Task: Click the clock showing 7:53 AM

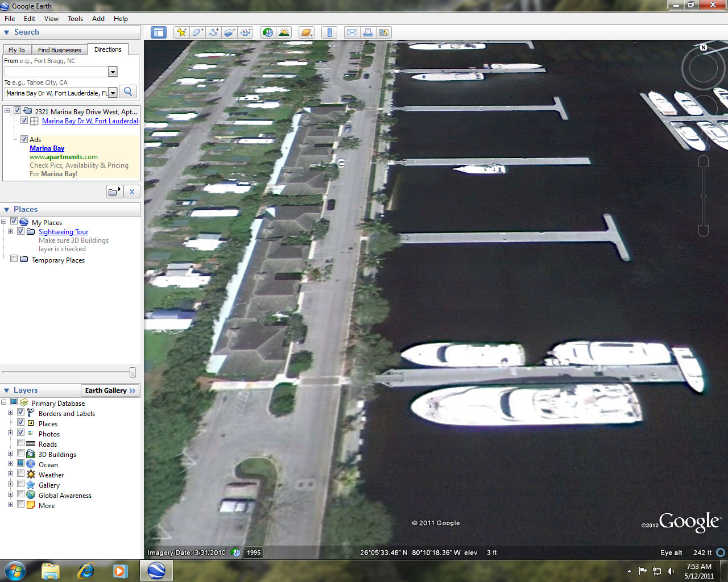Action: tap(698, 567)
